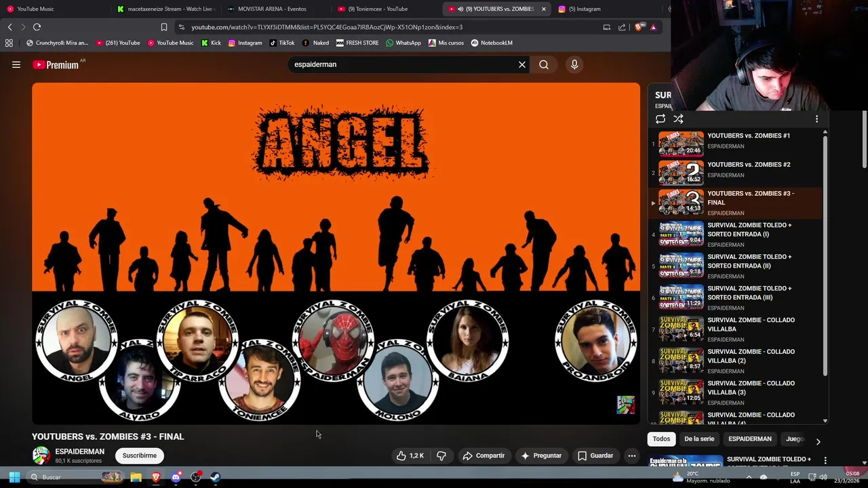This screenshot has height=488, width=868.
Task: Open options for recommended SURVIVAL ZOMBIE TOLEDO video
Action: click(825, 460)
